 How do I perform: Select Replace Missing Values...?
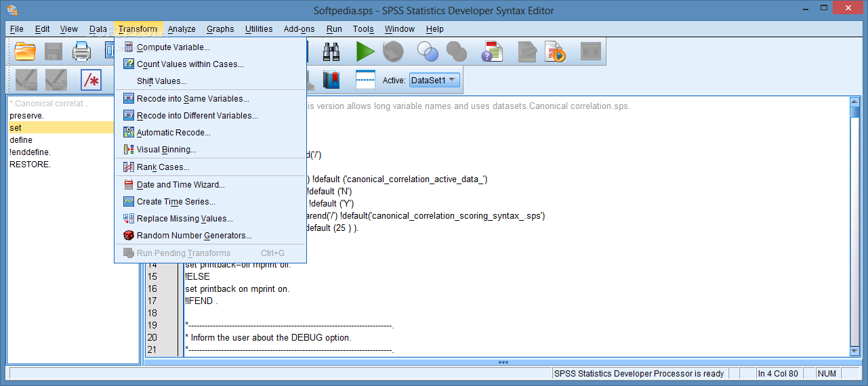point(211,219)
